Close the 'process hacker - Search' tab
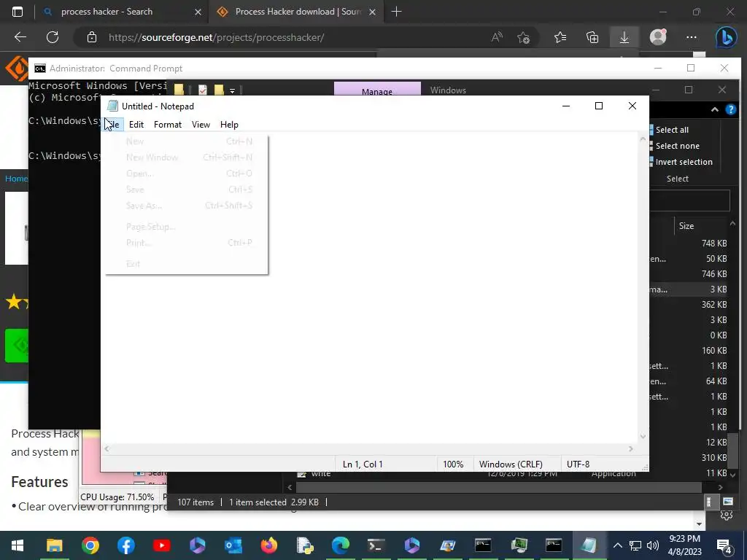The image size is (747, 560). point(198,12)
